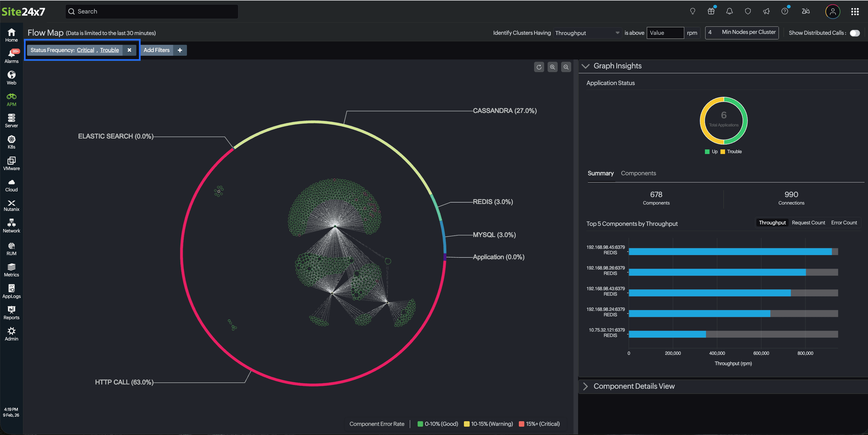Click the threshold Value input field
This screenshot has height=435, width=868.
point(665,33)
